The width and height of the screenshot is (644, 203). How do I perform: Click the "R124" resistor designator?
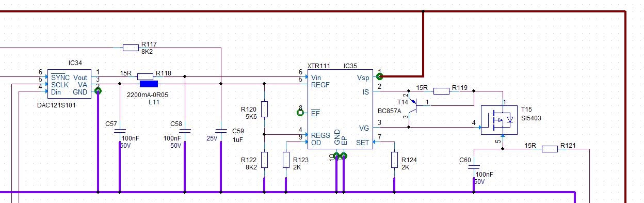tap(409, 160)
